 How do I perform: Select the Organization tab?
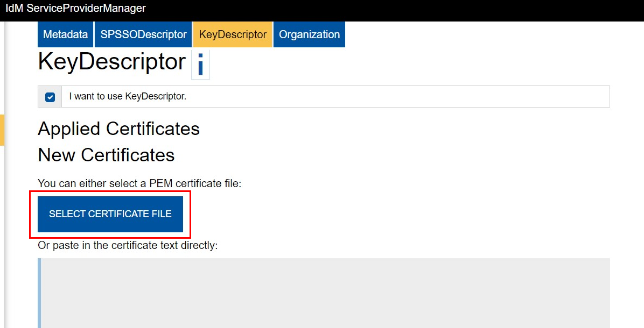309,34
